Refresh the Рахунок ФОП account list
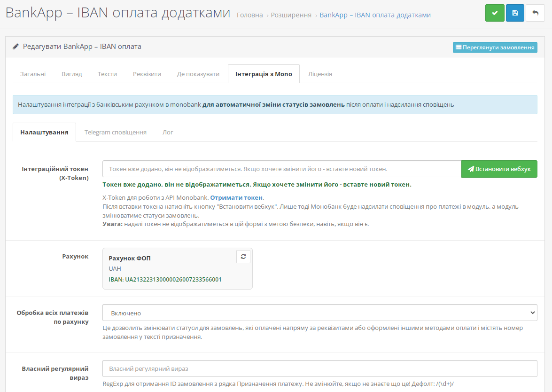552x392 pixels. pyautogui.click(x=243, y=257)
